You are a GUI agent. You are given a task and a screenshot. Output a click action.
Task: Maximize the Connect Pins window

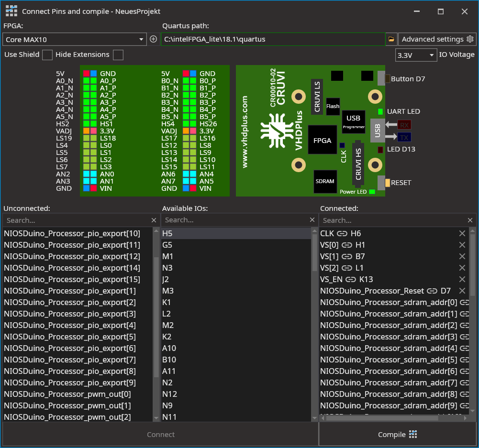click(441, 11)
